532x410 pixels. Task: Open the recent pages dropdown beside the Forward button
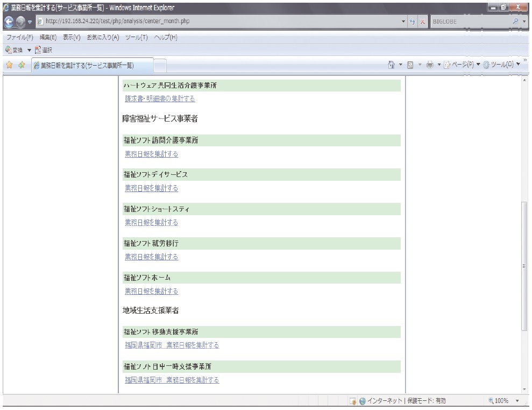(30, 22)
